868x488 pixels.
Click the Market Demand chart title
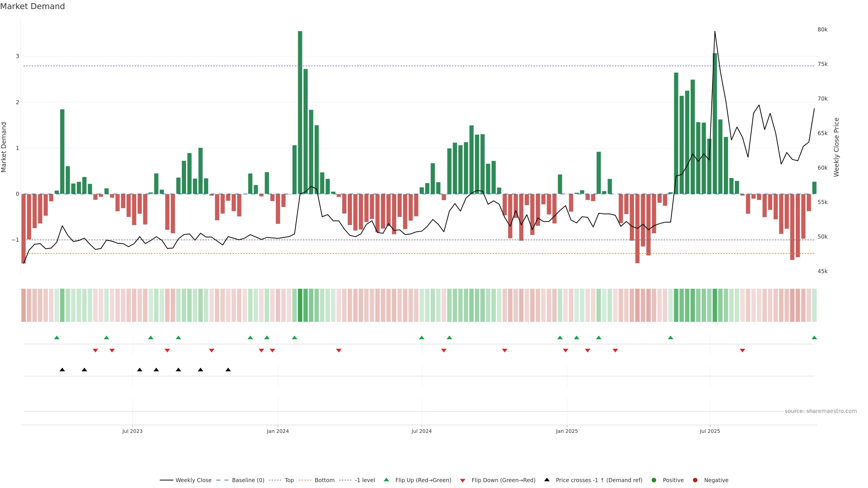[32, 6]
